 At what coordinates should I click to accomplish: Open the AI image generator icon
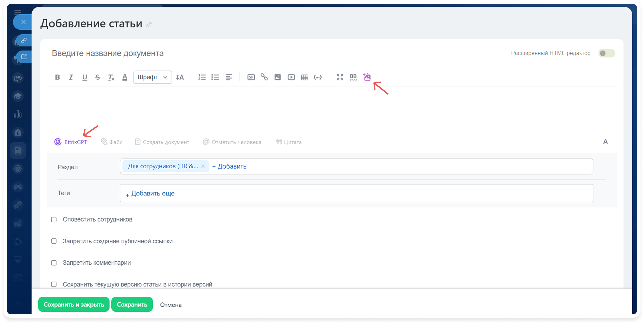click(367, 77)
